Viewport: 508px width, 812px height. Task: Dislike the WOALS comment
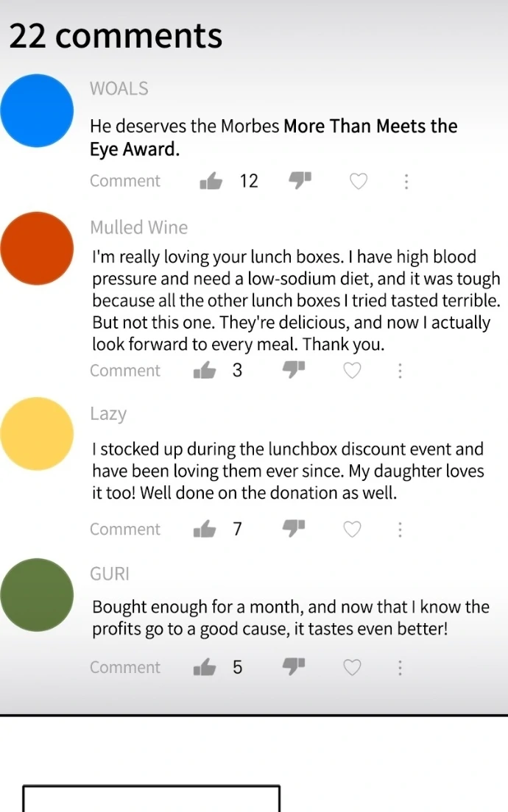(300, 180)
